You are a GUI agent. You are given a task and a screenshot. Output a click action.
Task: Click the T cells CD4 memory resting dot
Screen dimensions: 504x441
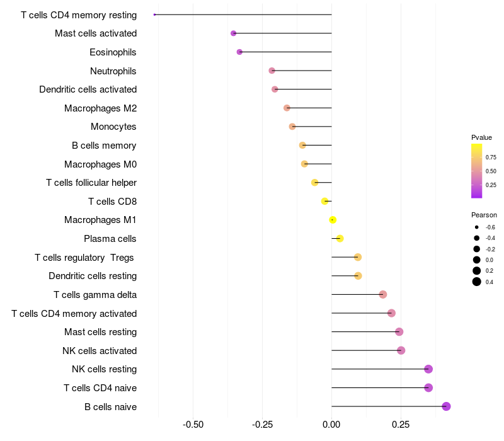tap(154, 14)
